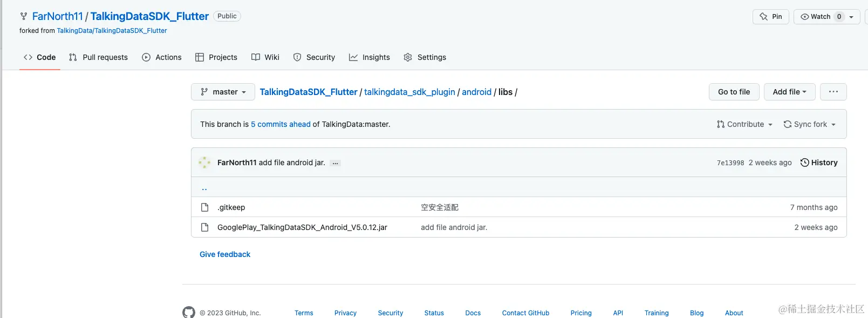Click the Pin button
The width and height of the screenshot is (868, 318).
pos(771,17)
